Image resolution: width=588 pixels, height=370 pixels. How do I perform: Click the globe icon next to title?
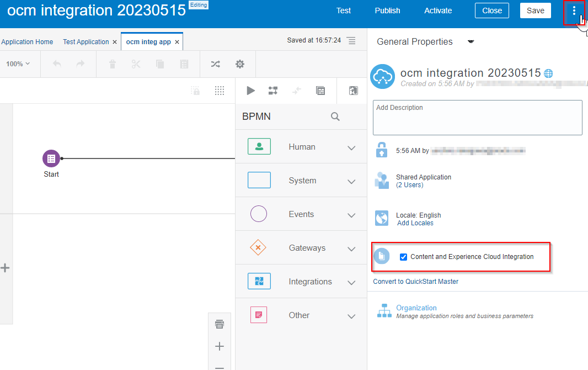click(548, 73)
